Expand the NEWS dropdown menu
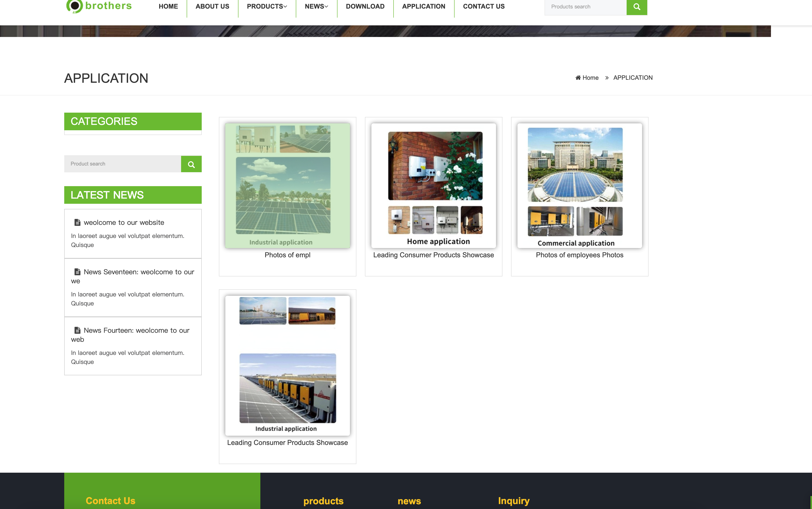The width and height of the screenshot is (812, 509). point(316,6)
